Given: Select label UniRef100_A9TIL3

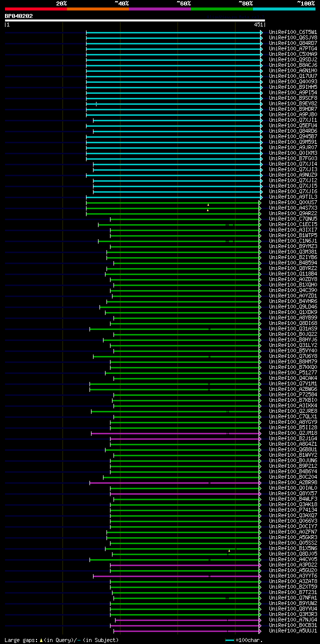Looking at the screenshot, I should coord(293,197).
